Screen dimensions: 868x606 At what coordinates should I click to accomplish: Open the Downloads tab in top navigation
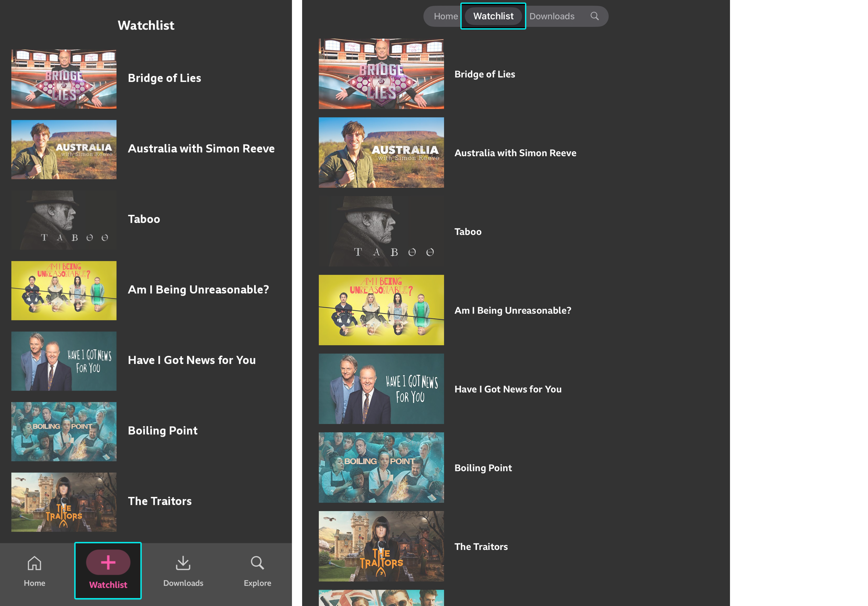(x=552, y=16)
